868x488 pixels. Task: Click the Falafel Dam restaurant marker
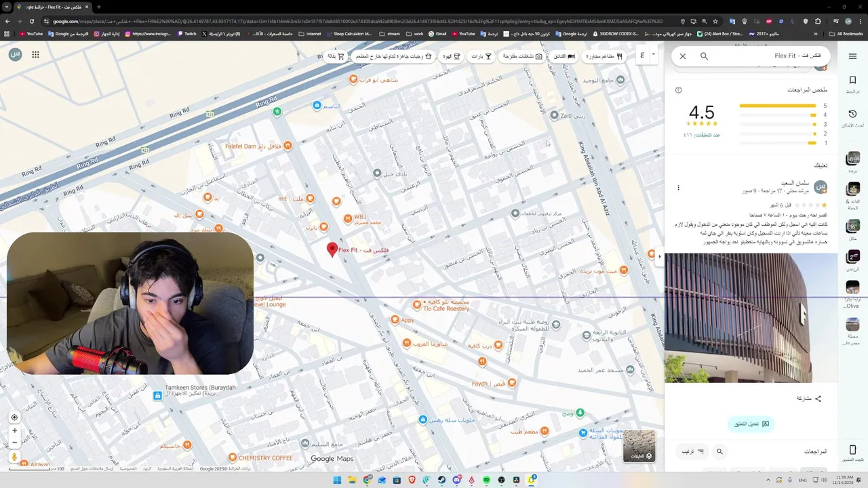pyautogui.click(x=288, y=146)
